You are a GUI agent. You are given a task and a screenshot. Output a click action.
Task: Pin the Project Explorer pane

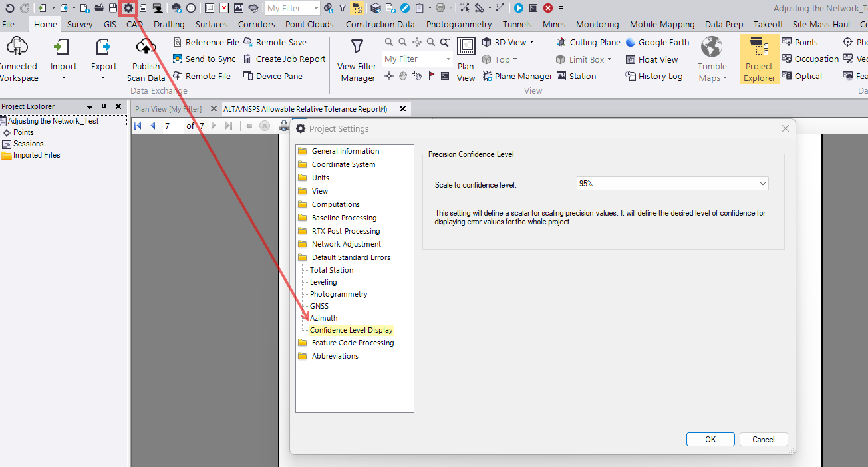point(104,107)
